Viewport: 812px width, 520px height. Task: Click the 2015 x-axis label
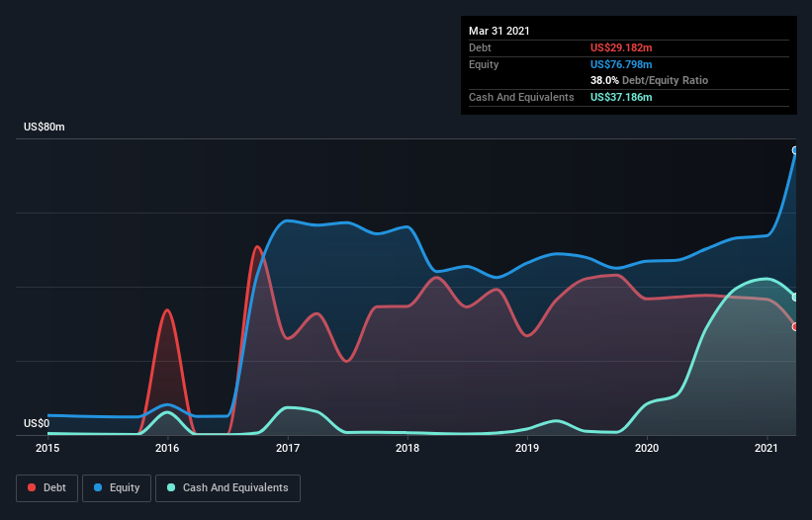pyautogui.click(x=47, y=448)
